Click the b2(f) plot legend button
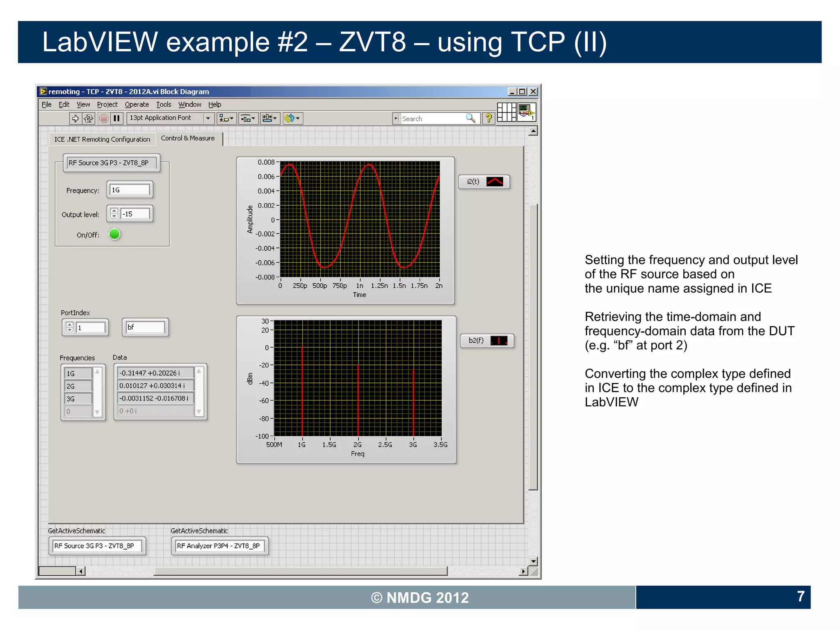 point(487,341)
